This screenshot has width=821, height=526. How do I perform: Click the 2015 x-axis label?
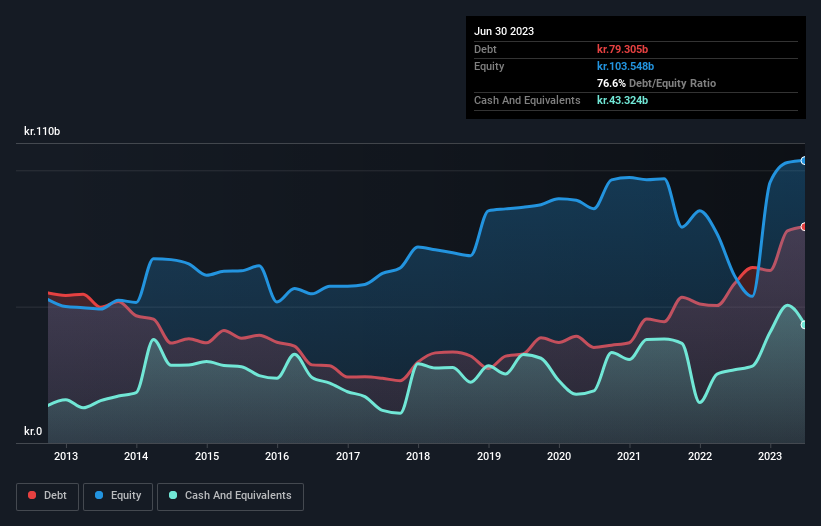[x=207, y=456]
